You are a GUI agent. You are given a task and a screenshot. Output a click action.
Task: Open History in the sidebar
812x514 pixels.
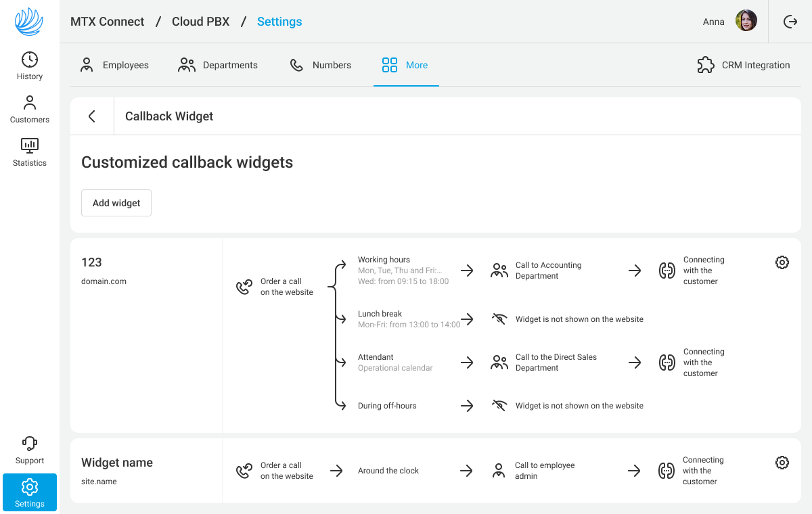(x=30, y=66)
